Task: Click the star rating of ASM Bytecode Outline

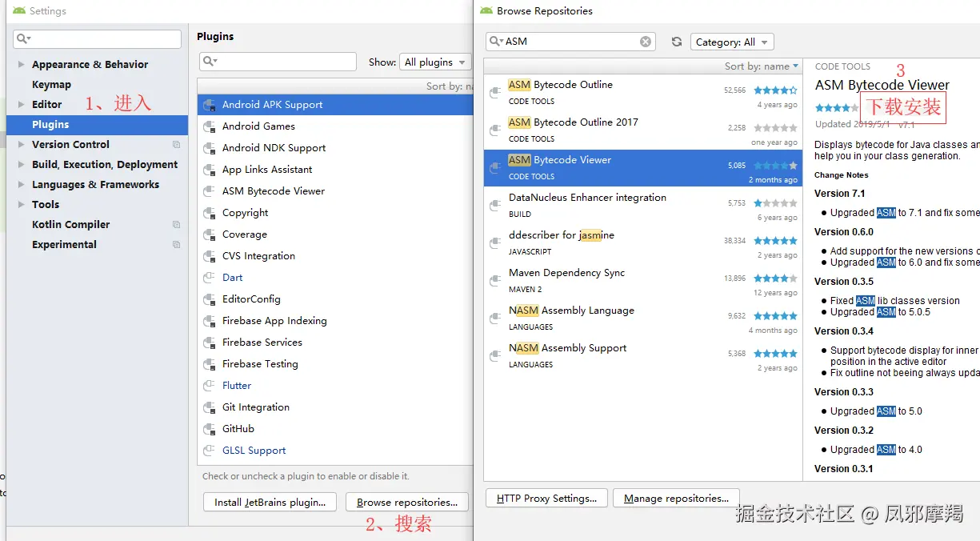Action: [x=775, y=90]
